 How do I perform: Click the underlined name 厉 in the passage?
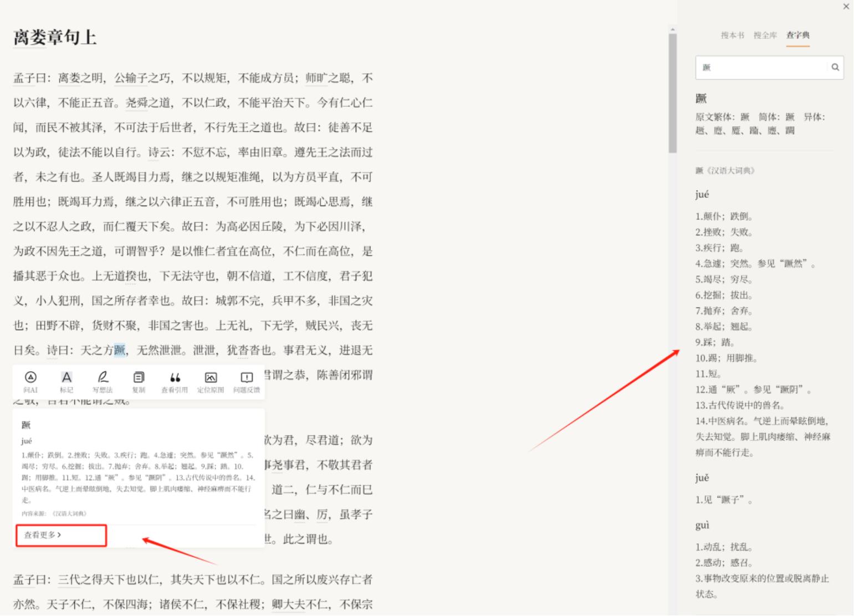(x=322, y=515)
